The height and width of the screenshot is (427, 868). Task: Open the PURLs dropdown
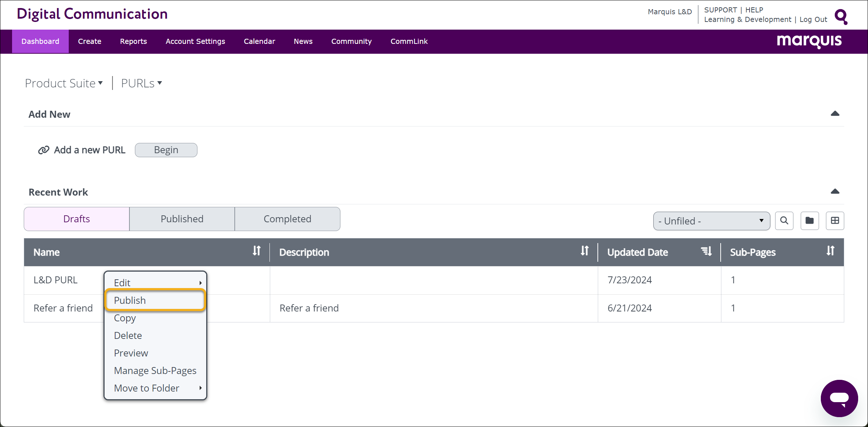click(x=141, y=83)
